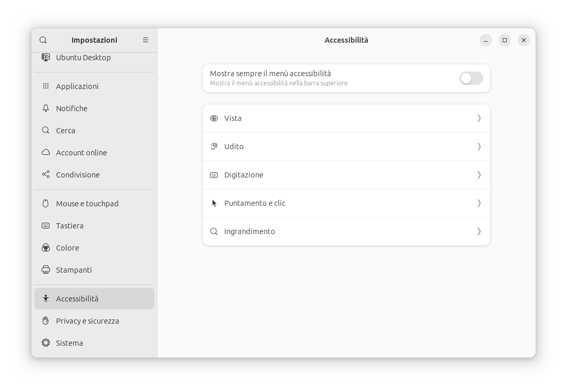Click the hand icon for Privacy e sicurezza

46,321
